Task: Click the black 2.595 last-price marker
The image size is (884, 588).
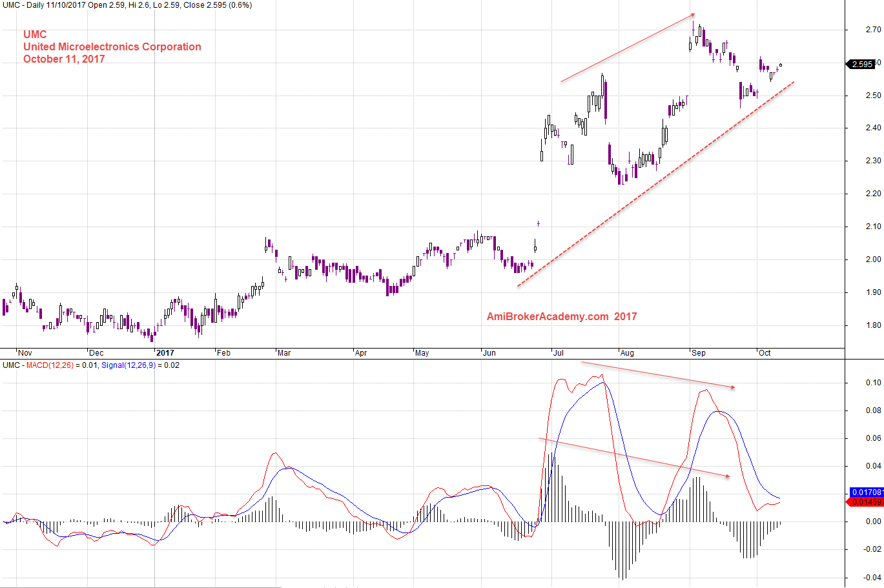Action: [x=862, y=64]
